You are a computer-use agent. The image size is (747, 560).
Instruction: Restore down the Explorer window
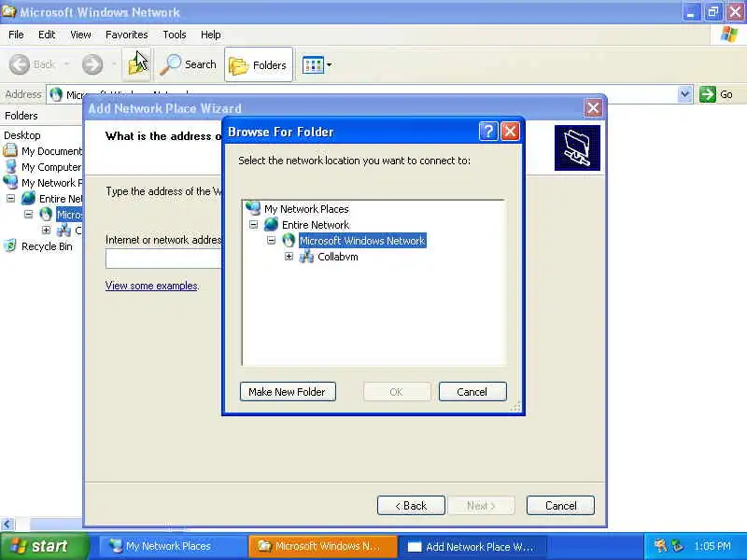pyautogui.click(x=713, y=11)
